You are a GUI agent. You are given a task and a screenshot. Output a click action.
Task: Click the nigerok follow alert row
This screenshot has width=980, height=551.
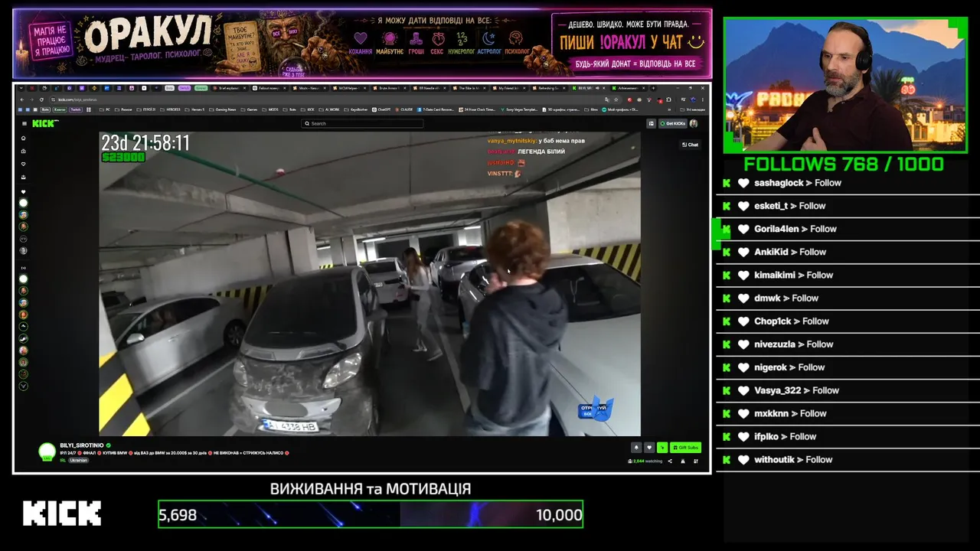pos(848,367)
